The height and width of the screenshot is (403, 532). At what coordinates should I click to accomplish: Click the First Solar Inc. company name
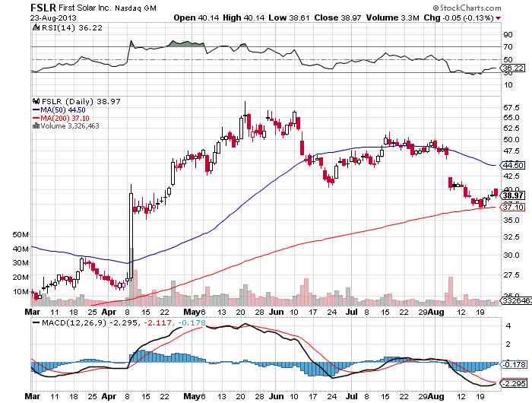84,8
